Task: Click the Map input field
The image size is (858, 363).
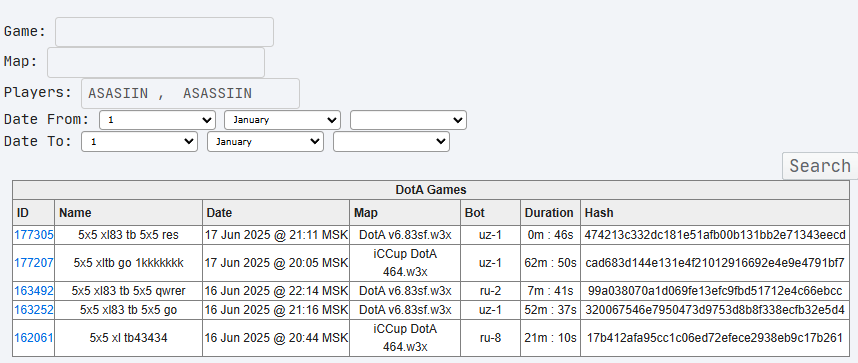Action: [x=156, y=62]
